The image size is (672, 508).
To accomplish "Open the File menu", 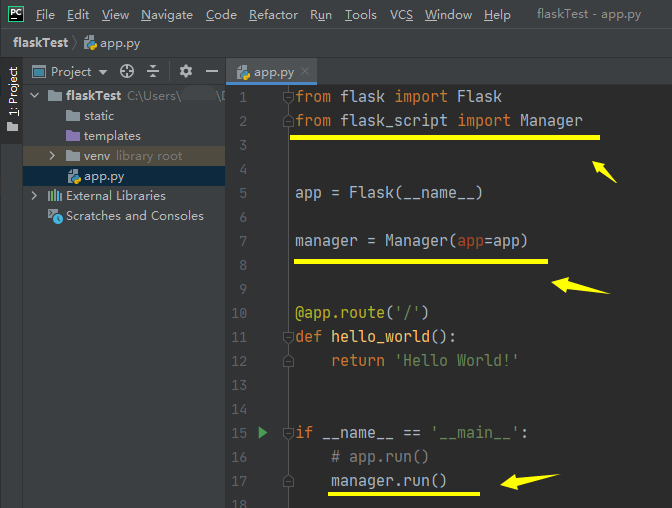I will point(45,15).
